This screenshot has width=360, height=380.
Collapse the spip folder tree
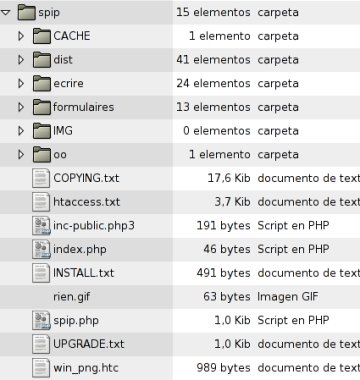(x=6, y=13)
